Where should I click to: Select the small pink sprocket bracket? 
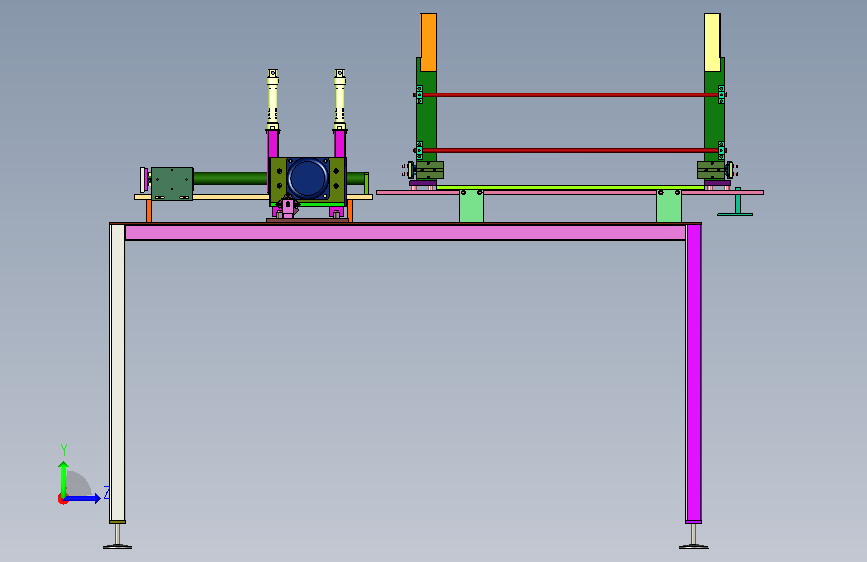[288, 207]
